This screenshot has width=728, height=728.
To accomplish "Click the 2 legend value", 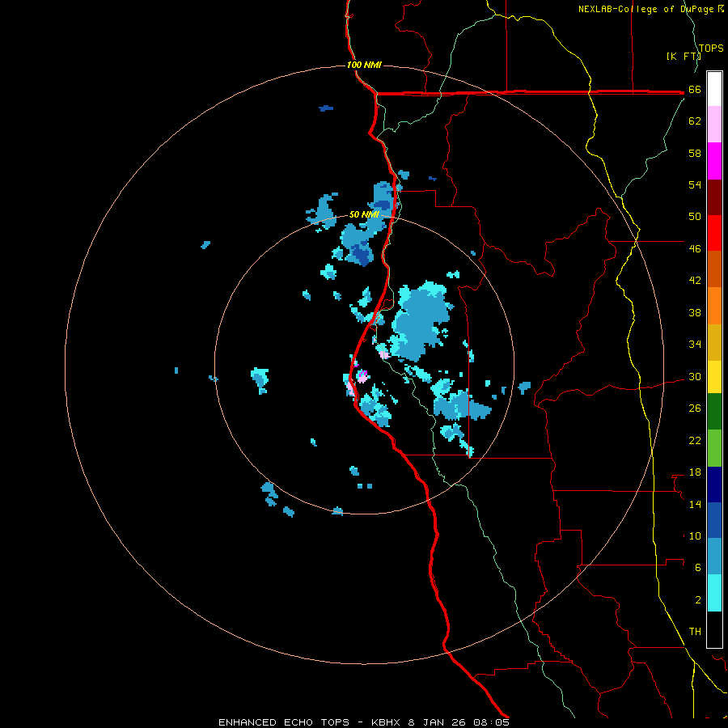I will (698, 599).
